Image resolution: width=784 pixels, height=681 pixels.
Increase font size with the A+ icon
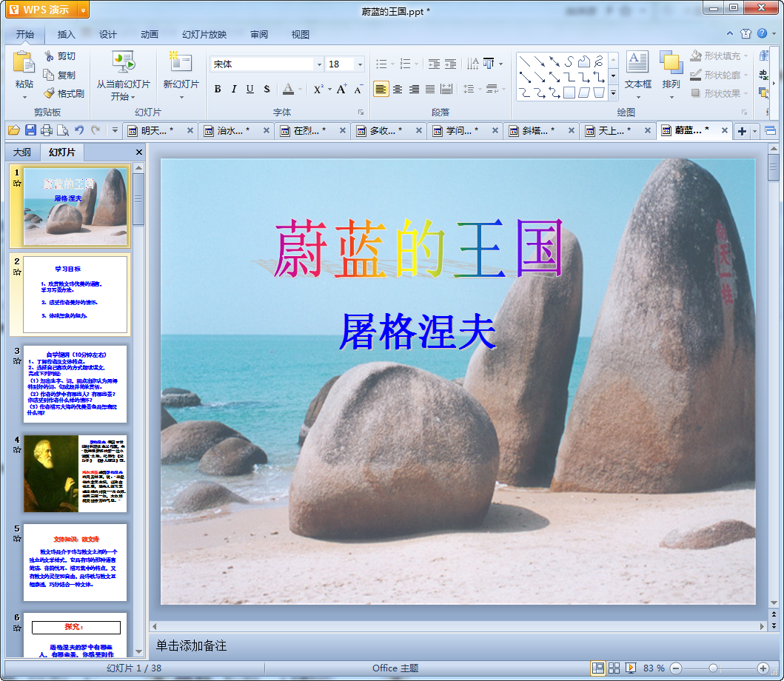point(341,89)
